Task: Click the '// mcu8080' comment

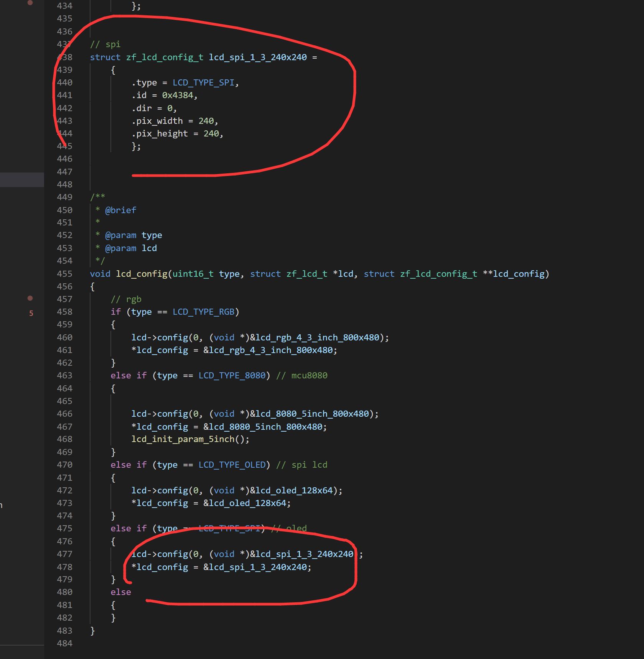Action: (302, 376)
